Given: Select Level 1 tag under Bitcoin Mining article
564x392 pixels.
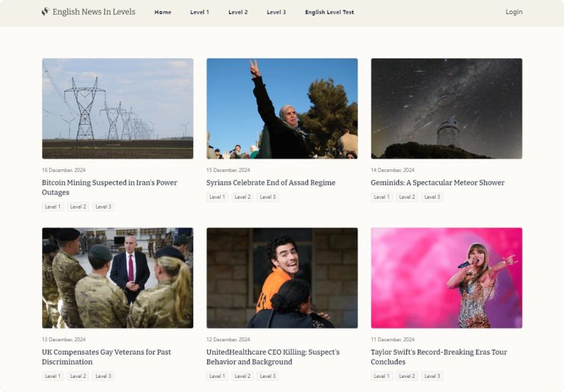Looking at the screenshot, I should tap(52, 207).
